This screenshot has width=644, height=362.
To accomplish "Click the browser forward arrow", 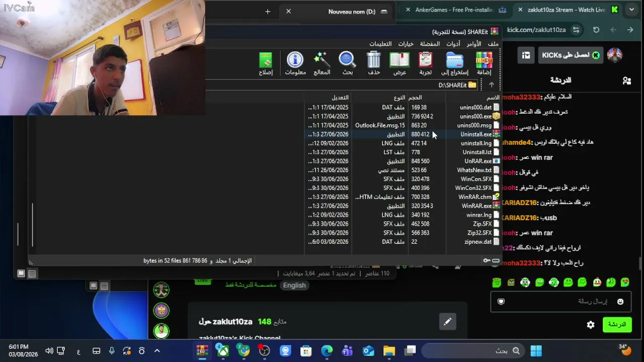I will 630,30.
